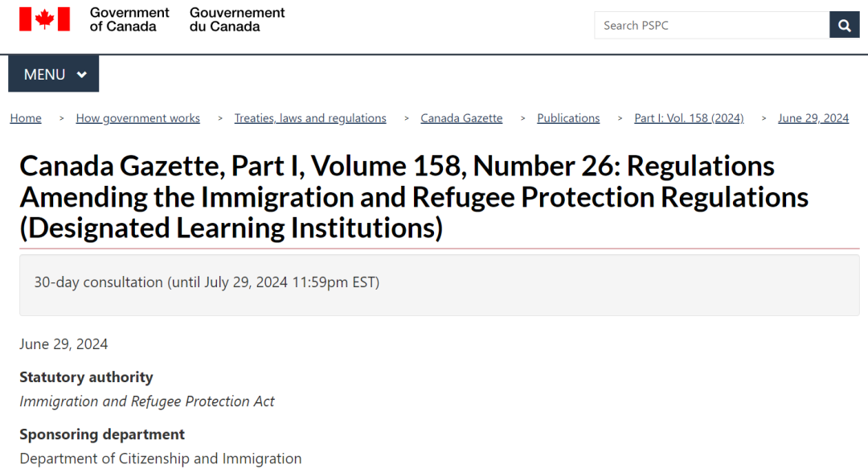Viewport: 868px width, 473px height.
Task: Click the Sponsoring department heading
Action: pos(102,434)
